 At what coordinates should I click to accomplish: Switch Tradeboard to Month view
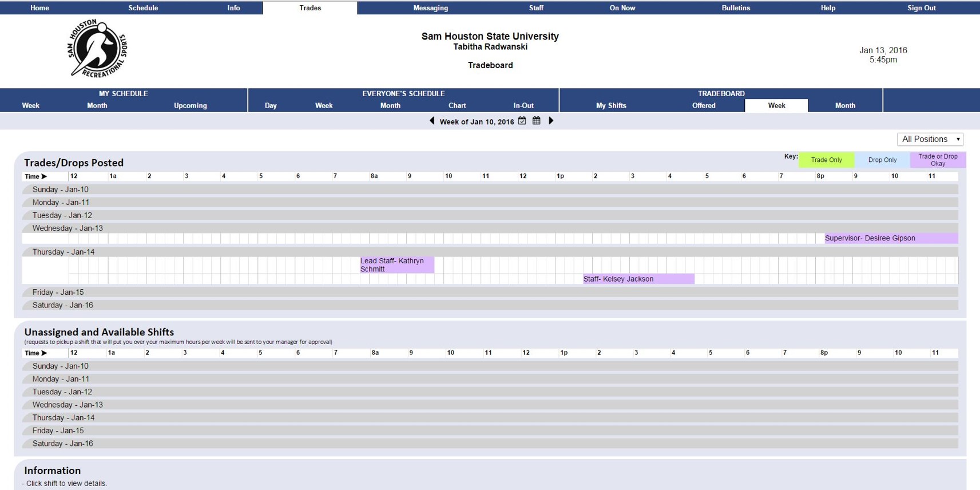pyautogui.click(x=845, y=105)
